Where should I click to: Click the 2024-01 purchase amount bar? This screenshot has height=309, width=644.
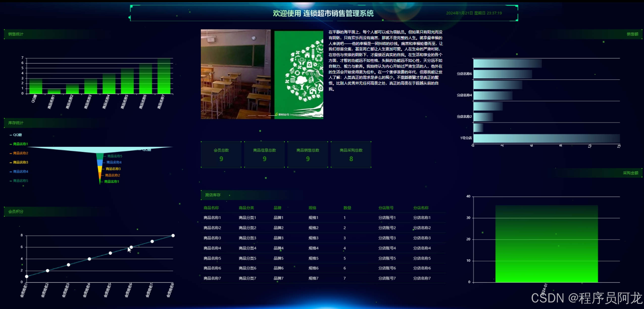click(x=546, y=244)
